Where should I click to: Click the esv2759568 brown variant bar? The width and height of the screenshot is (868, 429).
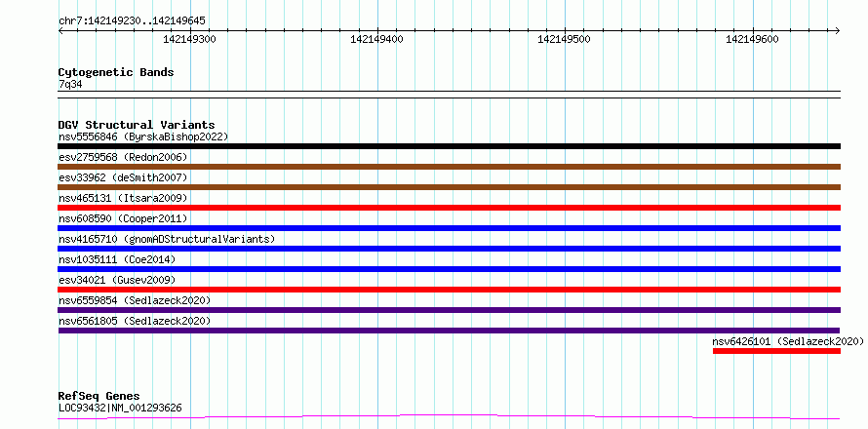(x=449, y=167)
